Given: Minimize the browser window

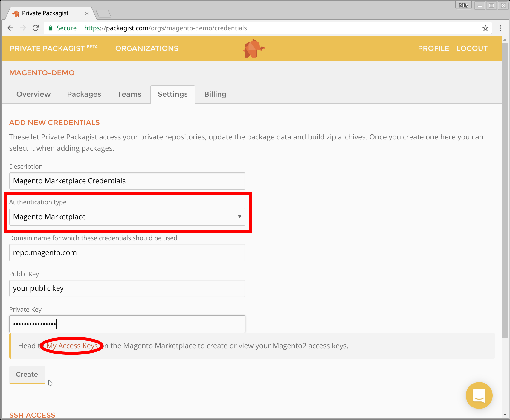Looking at the screenshot, I should 480,5.
